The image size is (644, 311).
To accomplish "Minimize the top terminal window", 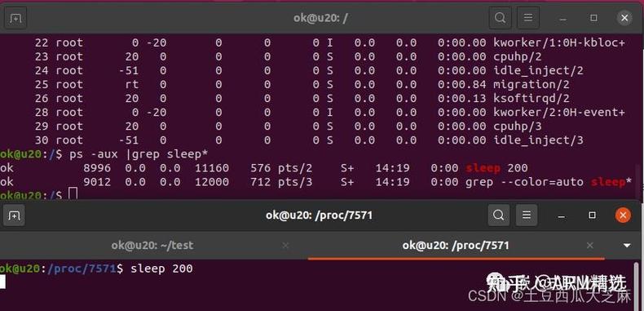I will (563, 18).
